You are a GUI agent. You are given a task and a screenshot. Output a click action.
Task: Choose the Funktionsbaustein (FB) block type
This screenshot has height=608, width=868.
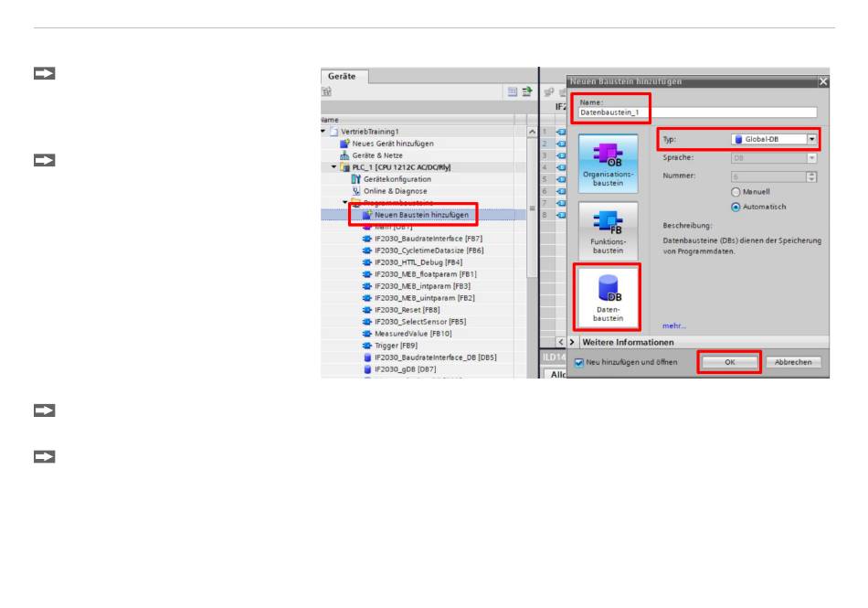click(x=608, y=231)
